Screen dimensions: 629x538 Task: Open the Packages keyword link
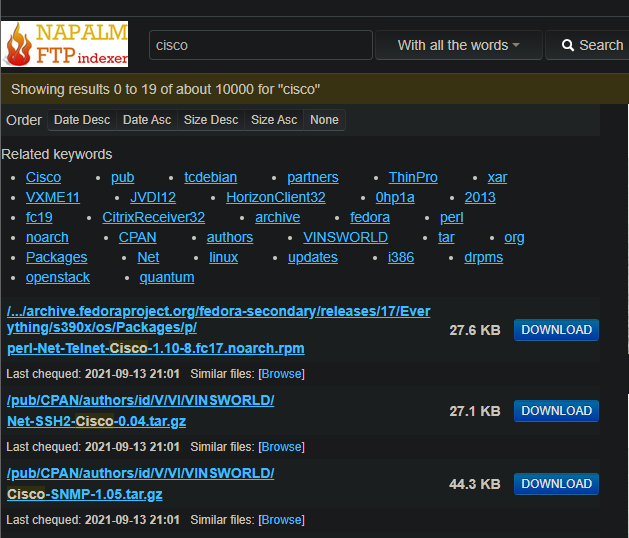[56, 258]
